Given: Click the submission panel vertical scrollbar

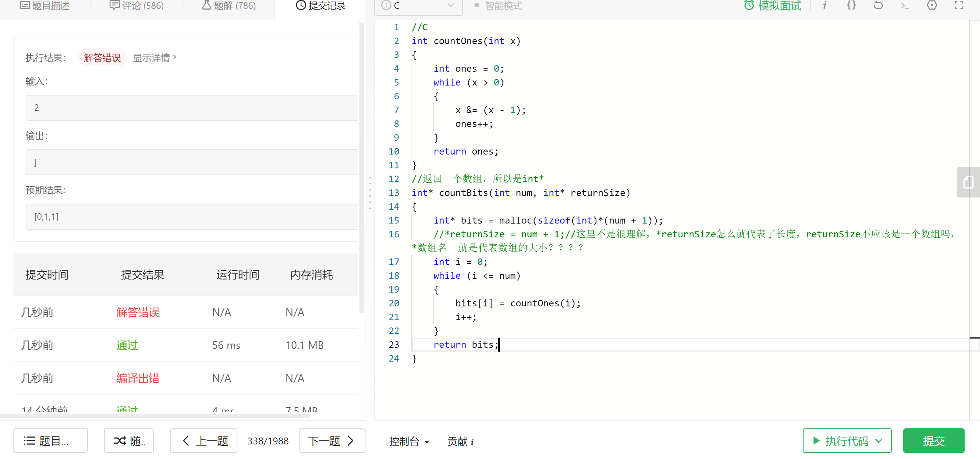Looking at the screenshot, I should coord(361,167).
